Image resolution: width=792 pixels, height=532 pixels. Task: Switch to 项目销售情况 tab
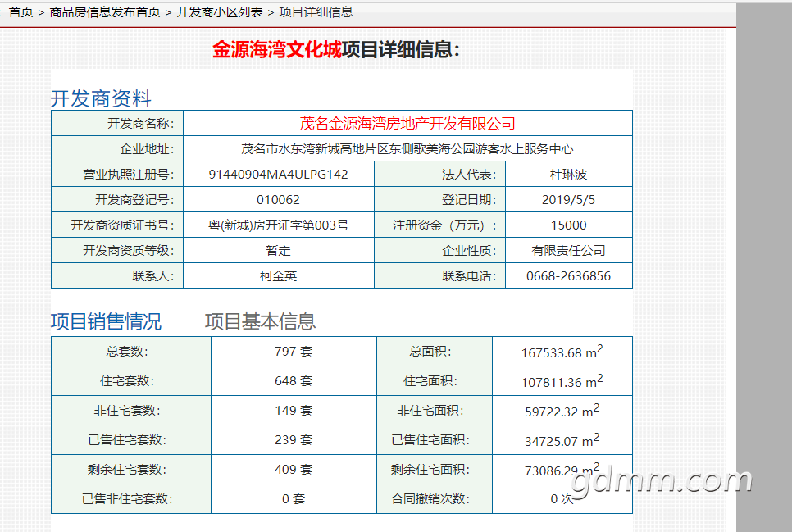coord(106,321)
